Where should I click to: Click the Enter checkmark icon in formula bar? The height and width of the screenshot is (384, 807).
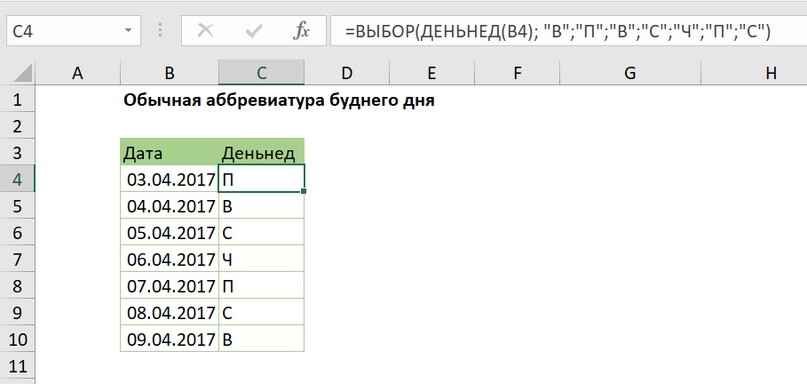[254, 31]
